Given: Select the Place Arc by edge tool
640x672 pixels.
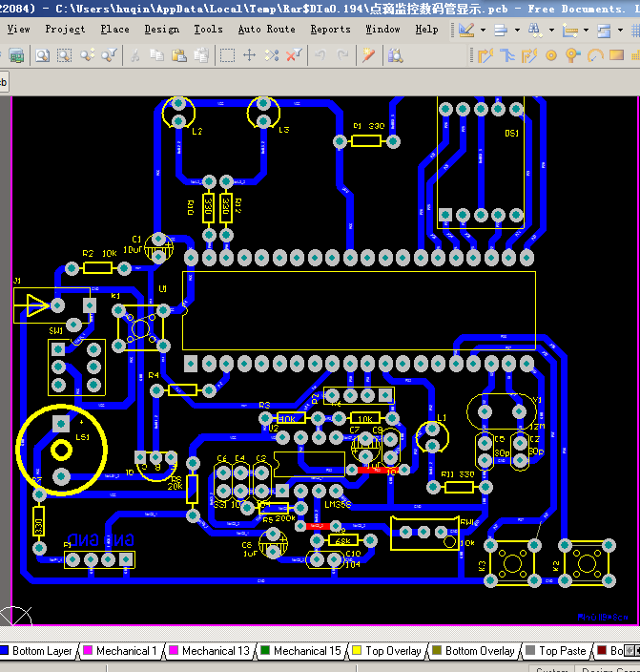Looking at the screenshot, I should [x=595, y=55].
